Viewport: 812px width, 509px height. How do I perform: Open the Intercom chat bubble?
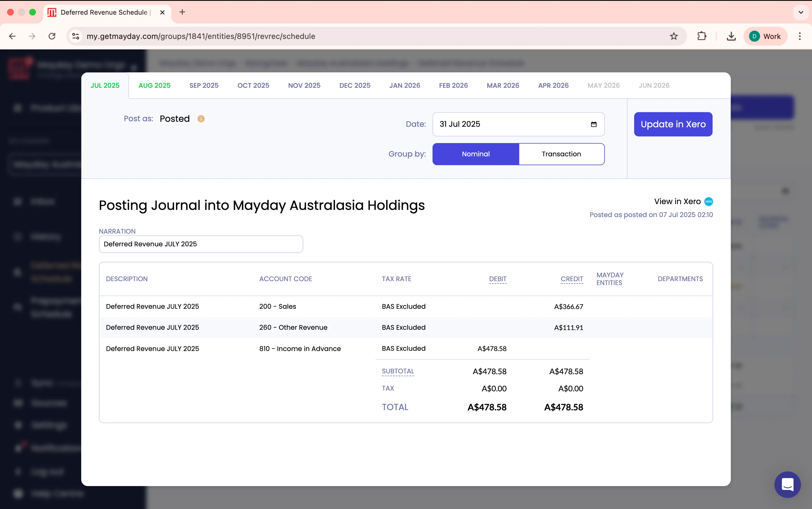pos(787,484)
